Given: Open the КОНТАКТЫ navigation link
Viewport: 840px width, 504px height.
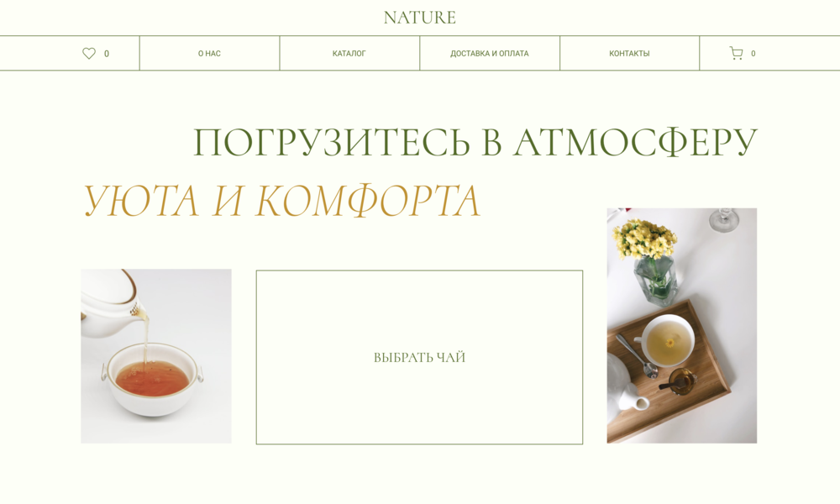Looking at the screenshot, I should (629, 54).
